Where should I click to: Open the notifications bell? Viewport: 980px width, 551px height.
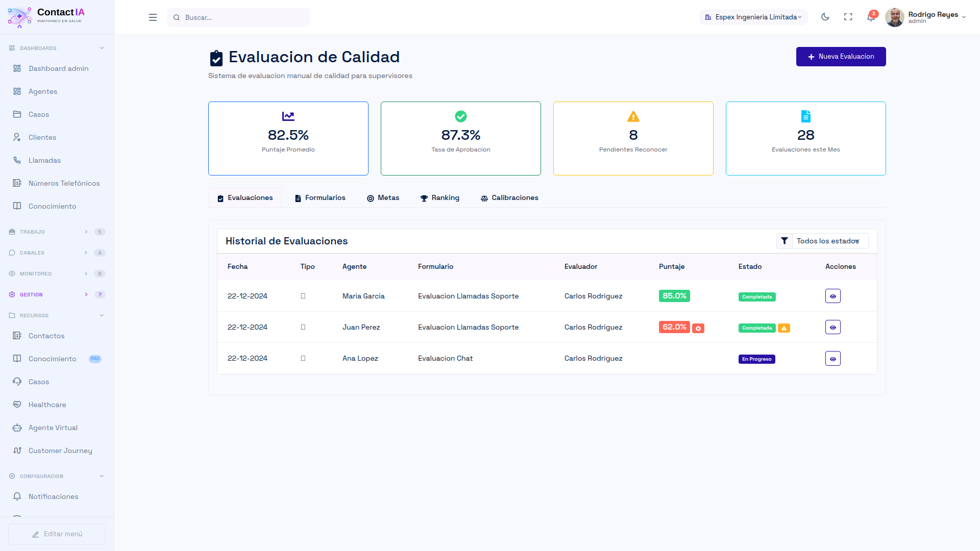pyautogui.click(x=871, y=17)
